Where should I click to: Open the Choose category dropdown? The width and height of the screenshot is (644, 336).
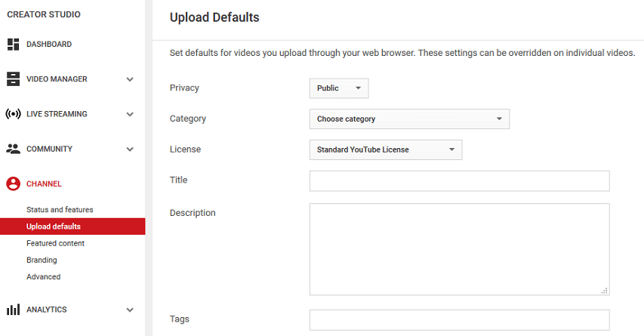pos(409,119)
